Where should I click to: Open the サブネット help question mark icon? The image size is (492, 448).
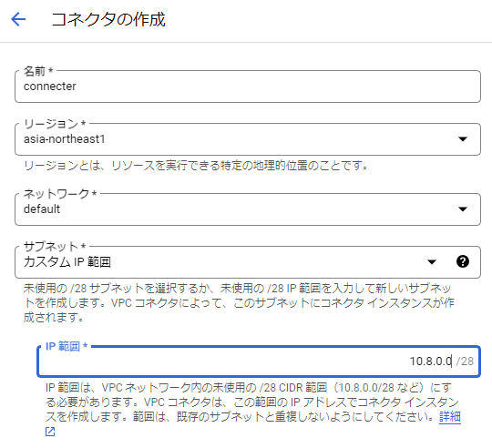(x=463, y=261)
